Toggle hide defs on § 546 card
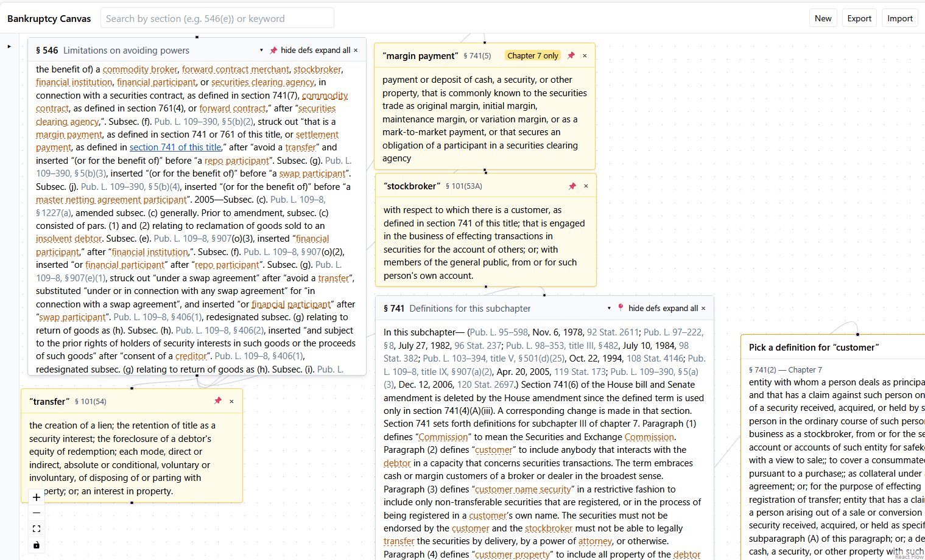 tap(297, 51)
